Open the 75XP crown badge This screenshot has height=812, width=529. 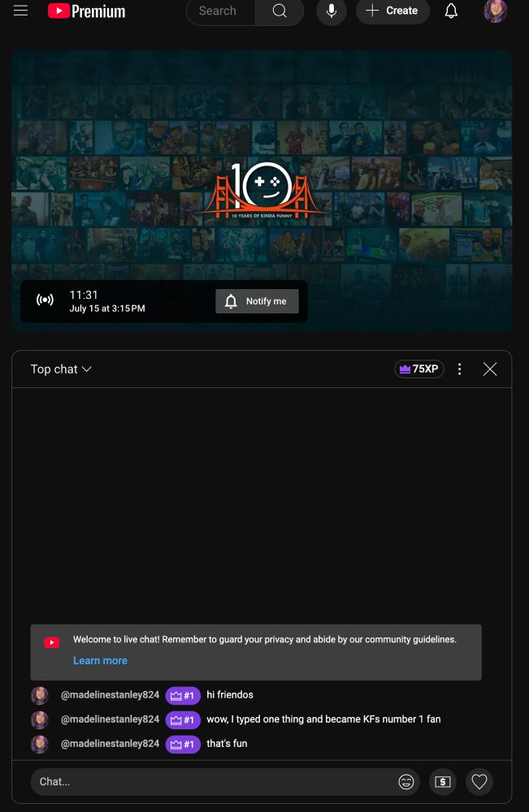[x=419, y=369]
